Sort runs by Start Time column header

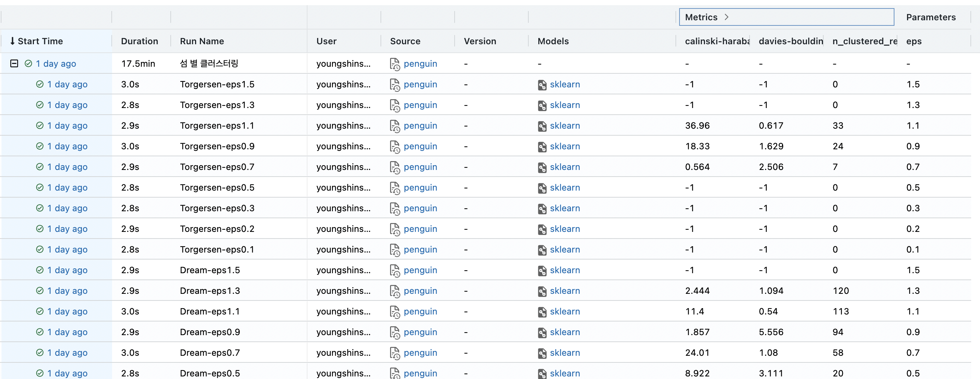(x=40, y=41)
